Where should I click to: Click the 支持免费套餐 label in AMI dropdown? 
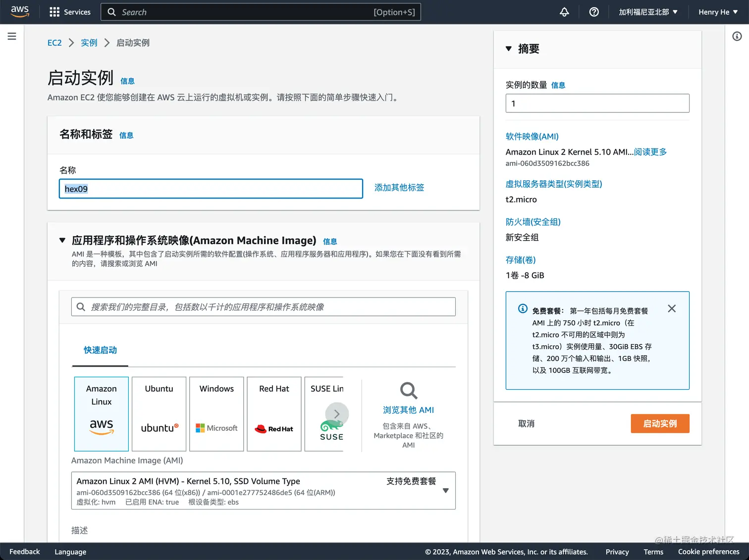pos(411,481)
